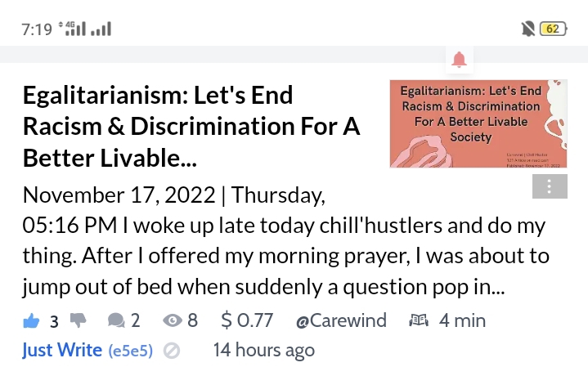Open the article cover thumbnail image
588x376 pixels.
[x=478, y=123]
